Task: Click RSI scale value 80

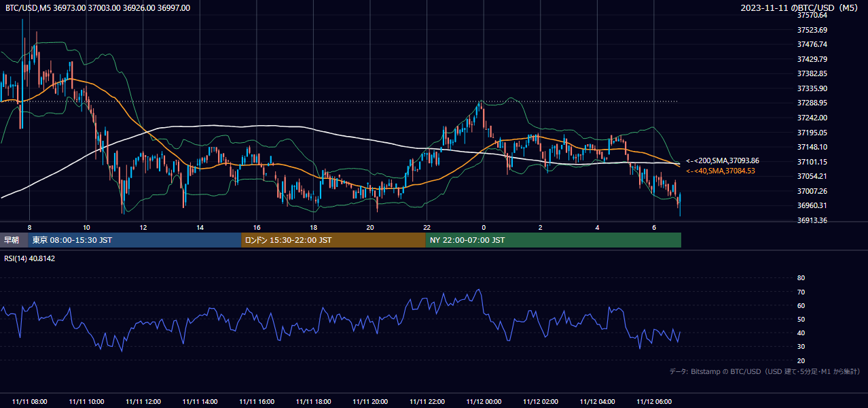Action: pyautogui.click(x=801, y=278)
